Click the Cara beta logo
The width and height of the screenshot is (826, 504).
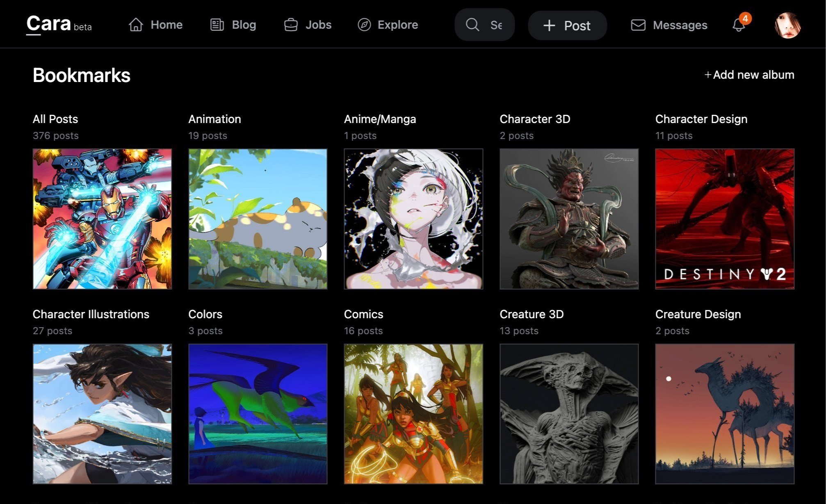(x=59, y=25)
